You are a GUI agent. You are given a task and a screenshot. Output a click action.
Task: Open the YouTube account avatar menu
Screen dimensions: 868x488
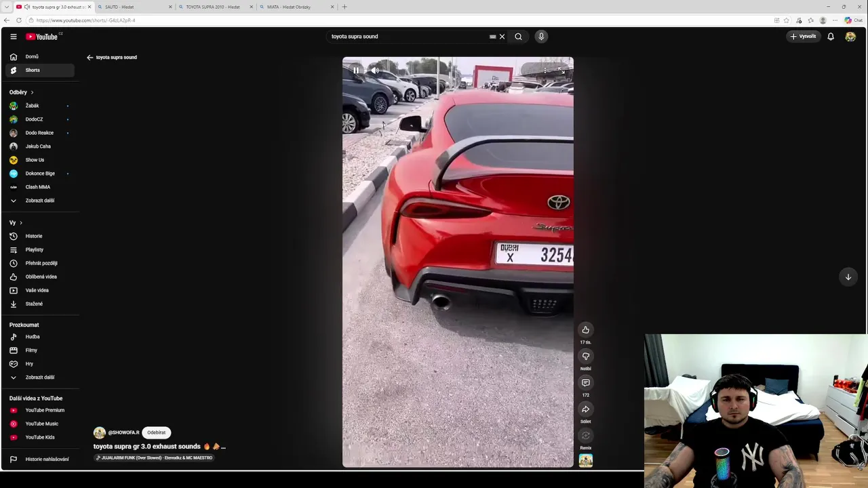tap(850, 37)
